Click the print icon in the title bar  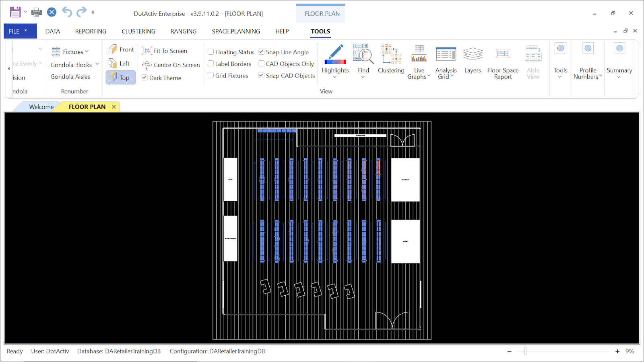coord(36,12)
